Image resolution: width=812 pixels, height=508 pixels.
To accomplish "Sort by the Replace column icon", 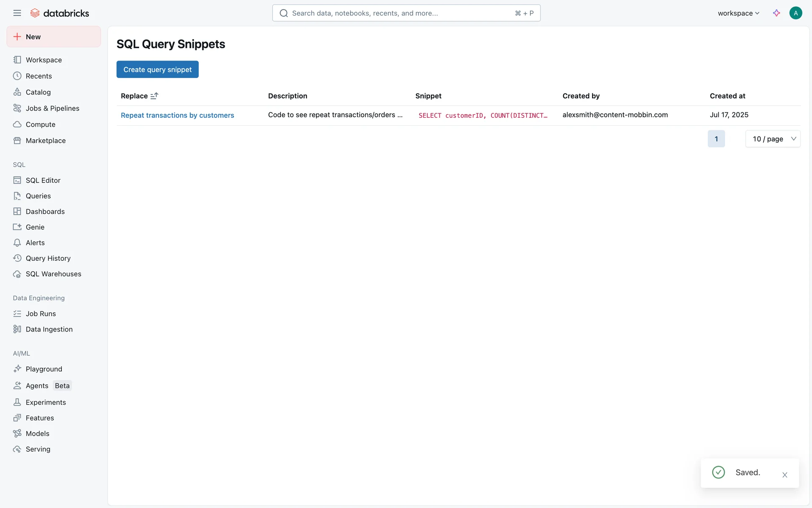I will tap(154, 96).
